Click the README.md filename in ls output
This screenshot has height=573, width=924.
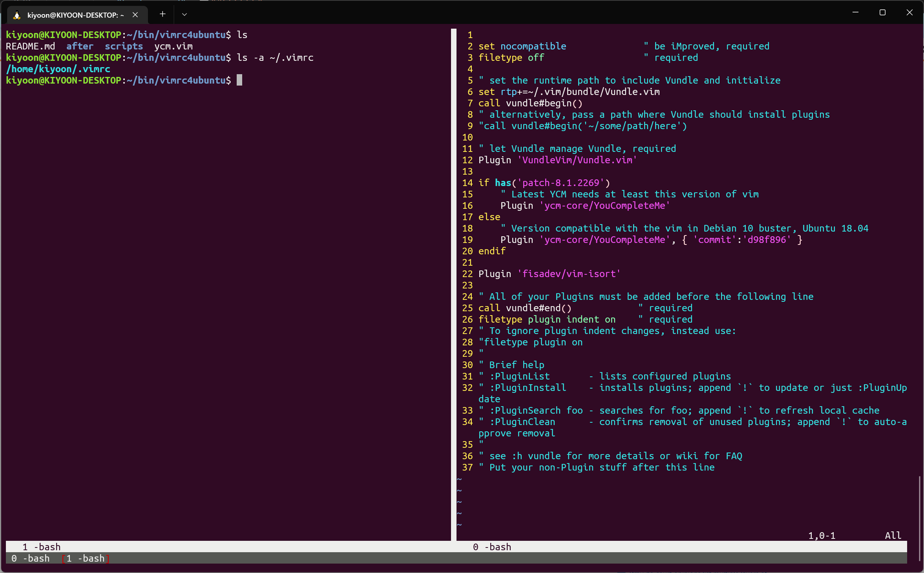(x=30, y=46)
